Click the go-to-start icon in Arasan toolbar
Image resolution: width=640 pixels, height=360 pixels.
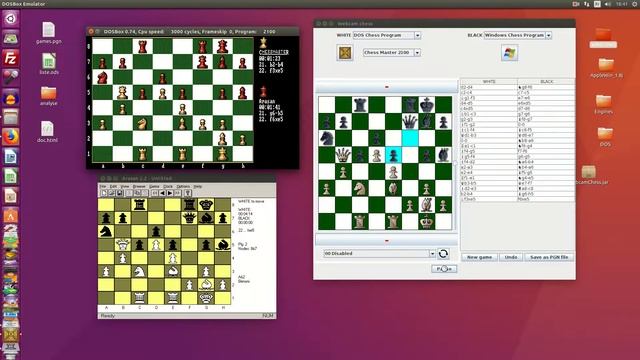point(155,193)
